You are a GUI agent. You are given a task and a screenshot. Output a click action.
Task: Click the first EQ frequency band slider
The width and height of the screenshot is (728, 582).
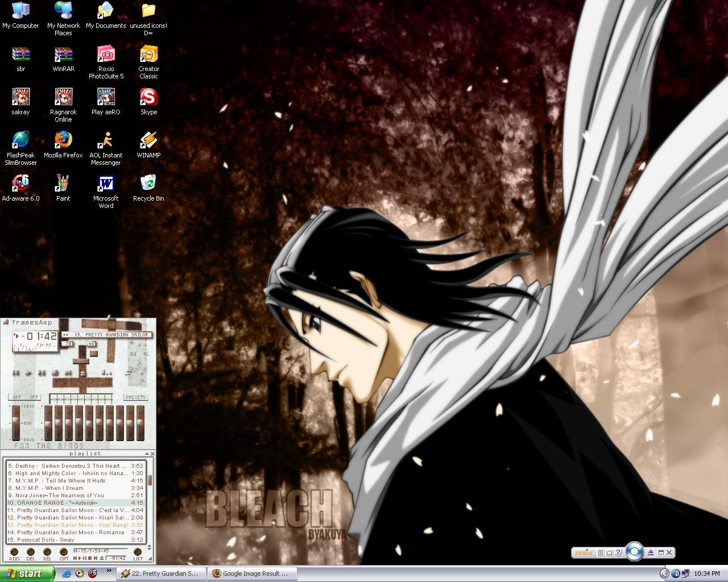48,423
